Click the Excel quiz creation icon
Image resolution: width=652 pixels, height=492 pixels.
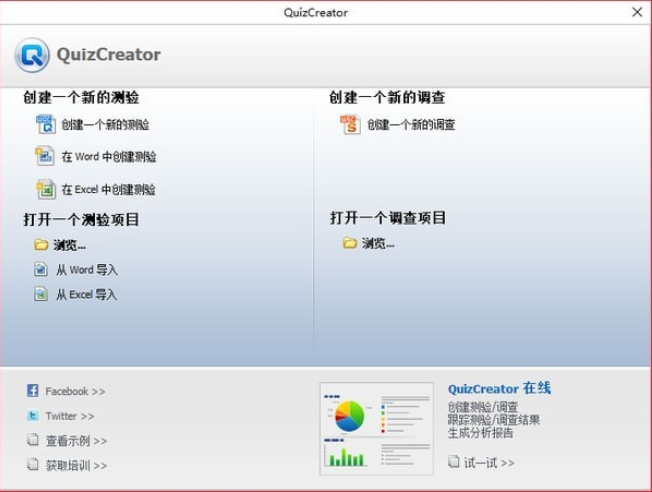(45, 190)
